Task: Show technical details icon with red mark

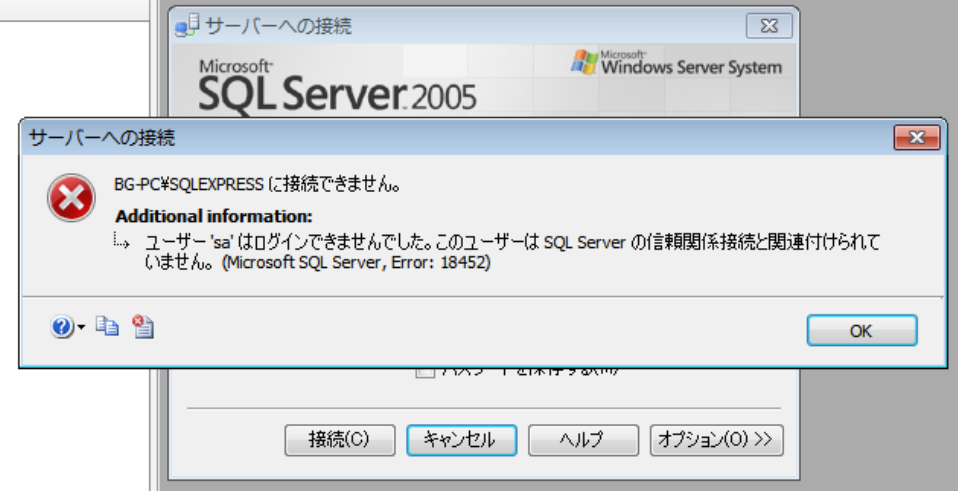Action: [x=143, y=327]
